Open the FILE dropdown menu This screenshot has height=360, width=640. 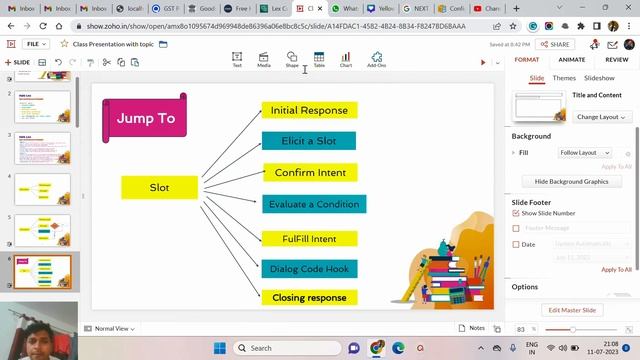36,44
